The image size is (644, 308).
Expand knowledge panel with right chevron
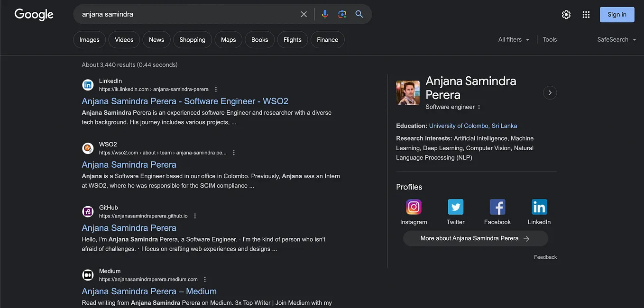(x=550, y=92)
